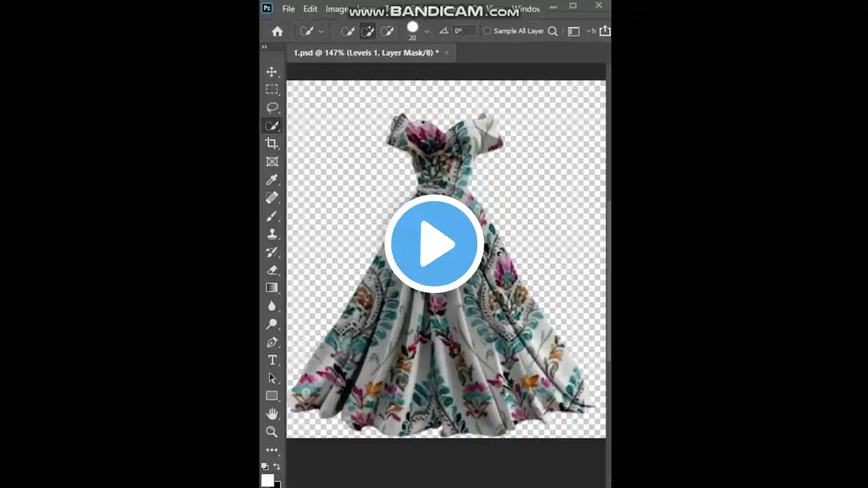Click the Home button in options bar

(x=277, y=30)
